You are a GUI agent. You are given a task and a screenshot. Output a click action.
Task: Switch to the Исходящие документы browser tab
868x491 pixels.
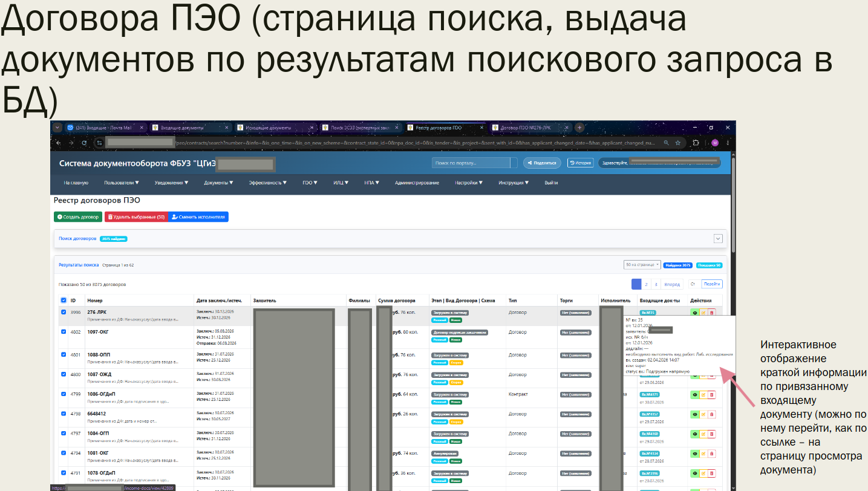point(276,128)
